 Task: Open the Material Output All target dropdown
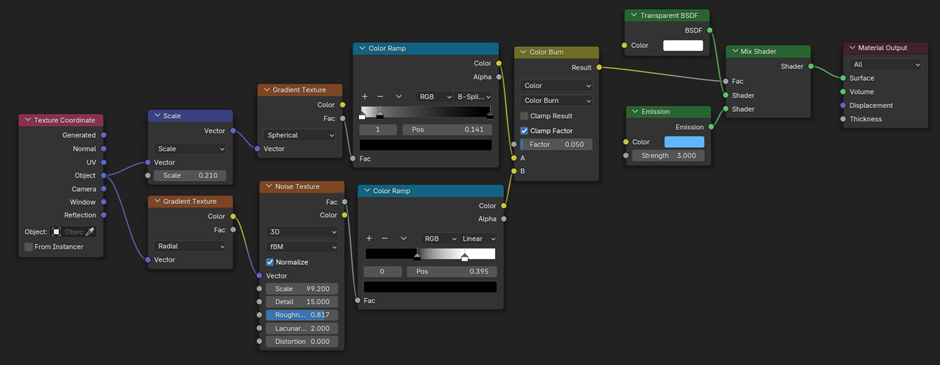pyautogui.click(x=885, y=65)
